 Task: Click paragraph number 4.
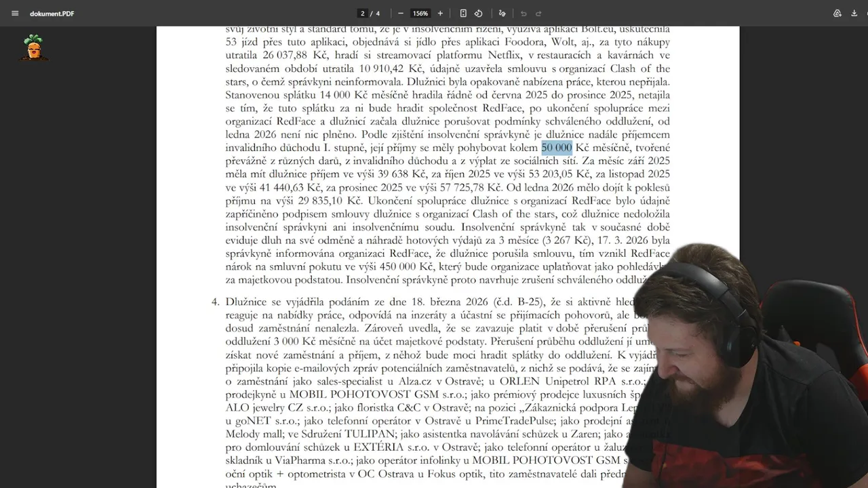tap(215, 302)
